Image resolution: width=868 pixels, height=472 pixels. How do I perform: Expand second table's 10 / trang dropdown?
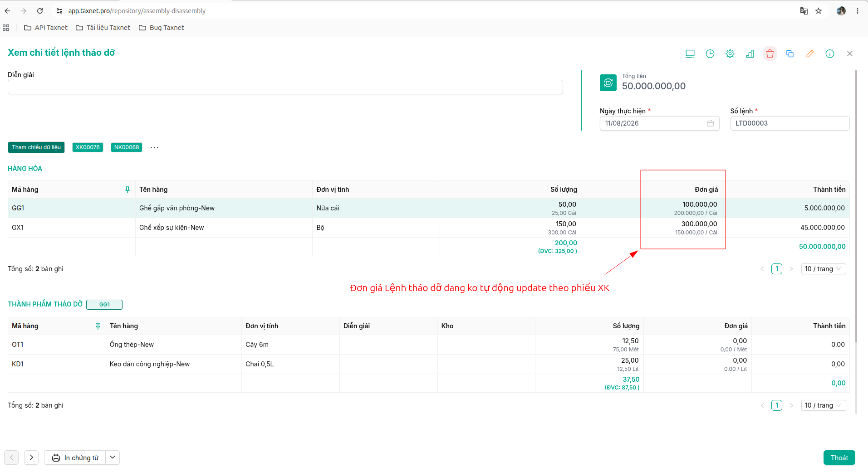tap(824, 405)
